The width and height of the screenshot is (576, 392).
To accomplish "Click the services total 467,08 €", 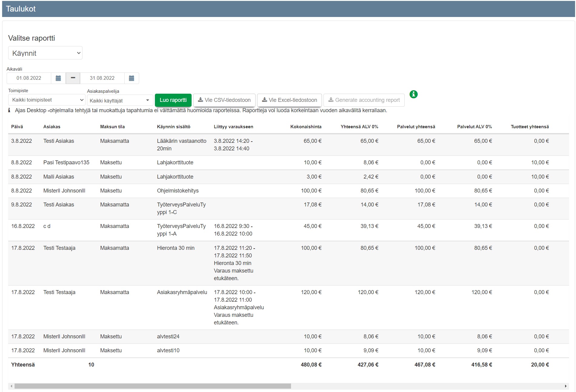I will point(425,365).
